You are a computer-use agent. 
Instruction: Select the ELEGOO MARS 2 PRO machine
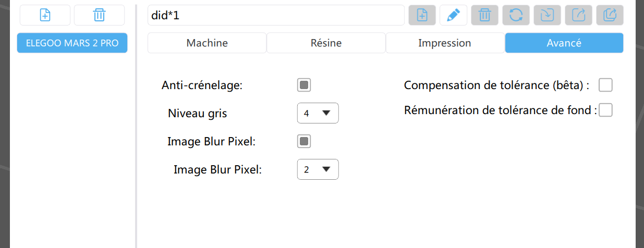[x=72, y=43]
